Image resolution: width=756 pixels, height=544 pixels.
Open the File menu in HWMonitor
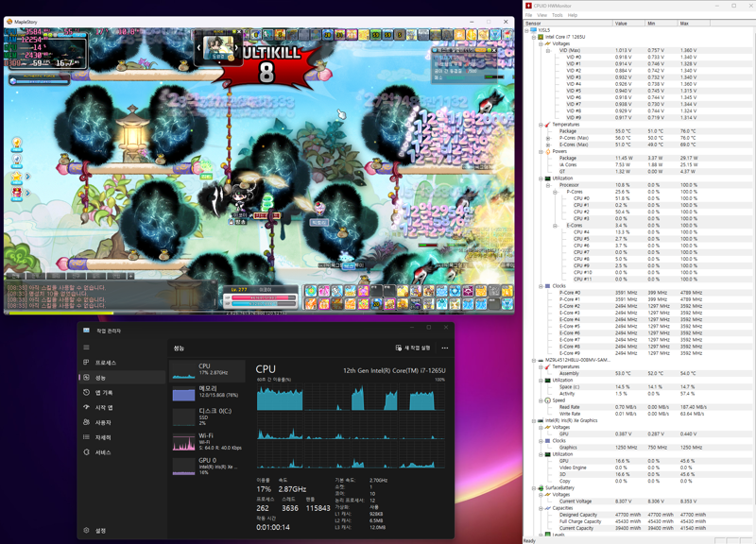529,15
